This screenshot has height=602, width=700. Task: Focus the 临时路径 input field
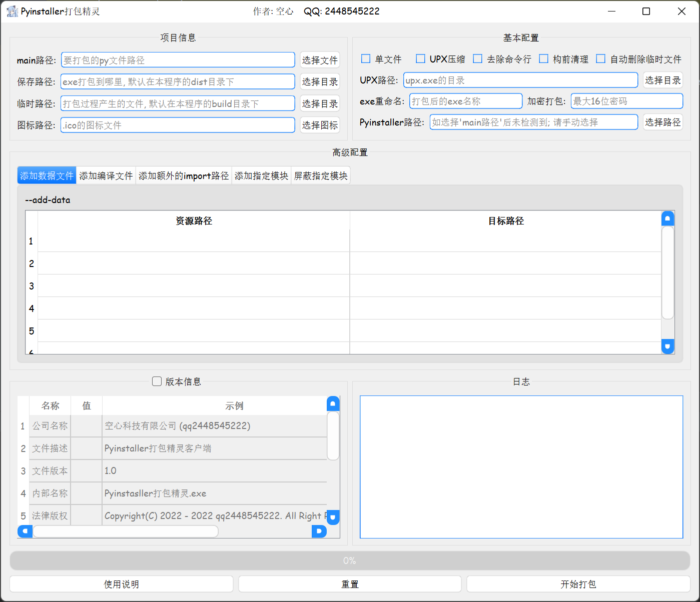click(x=178, y=103)
